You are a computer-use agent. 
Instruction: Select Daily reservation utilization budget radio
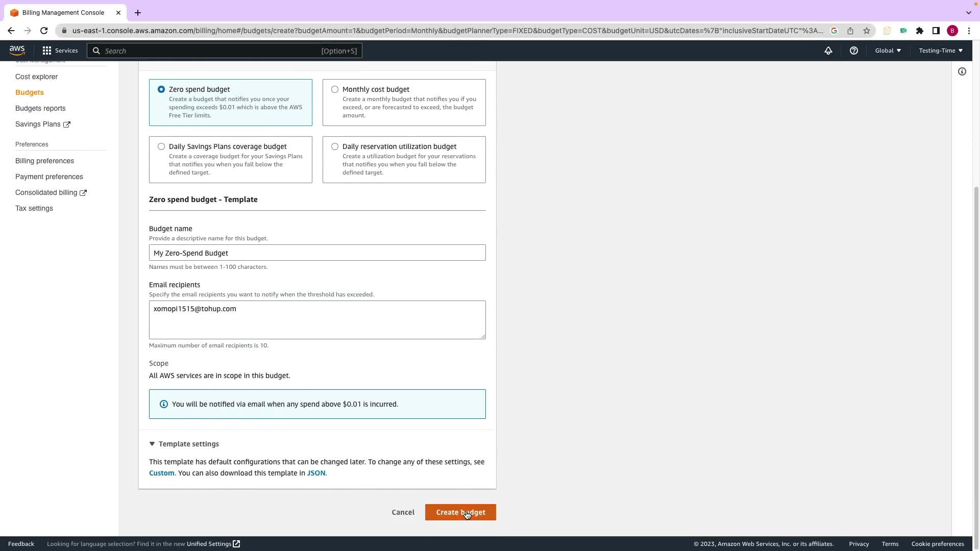pos(335,146)
